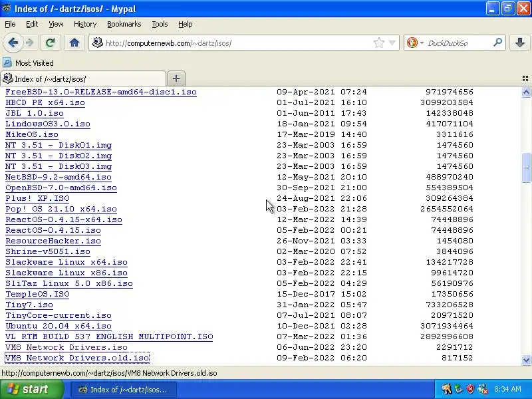This screenshot has height=399, width=532.
Task: Open VM8 Network Drivers.old.iso link
Action: 77,358
